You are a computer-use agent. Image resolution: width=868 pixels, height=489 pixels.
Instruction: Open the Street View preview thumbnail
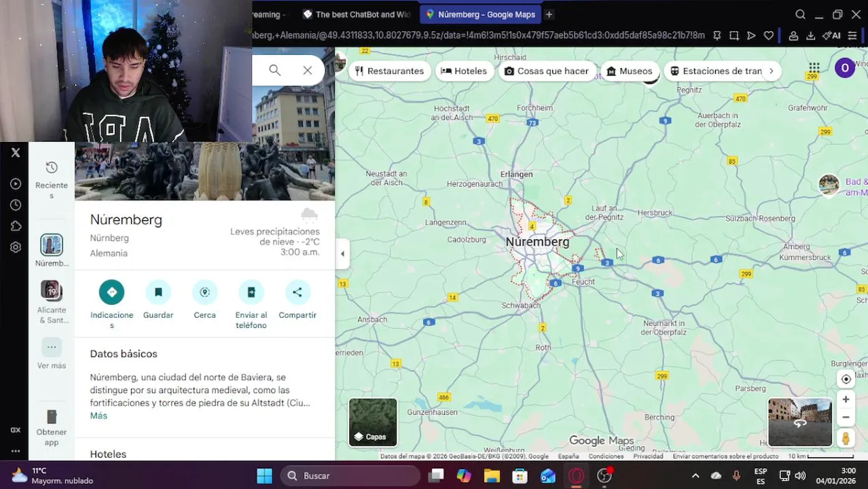point(800,422)
